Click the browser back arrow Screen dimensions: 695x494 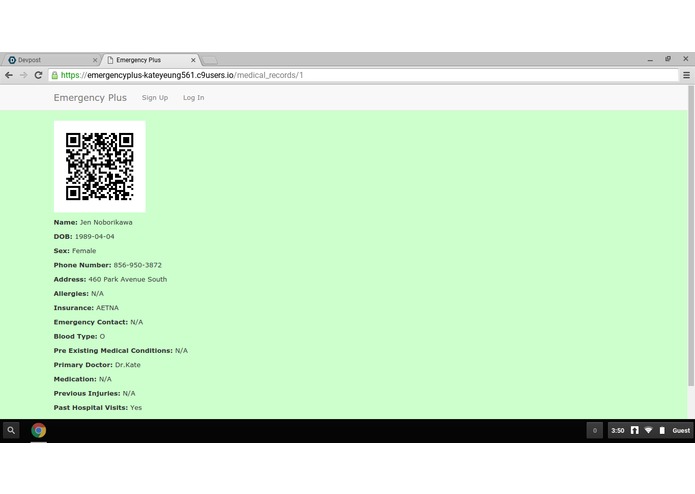click(9, 75)
